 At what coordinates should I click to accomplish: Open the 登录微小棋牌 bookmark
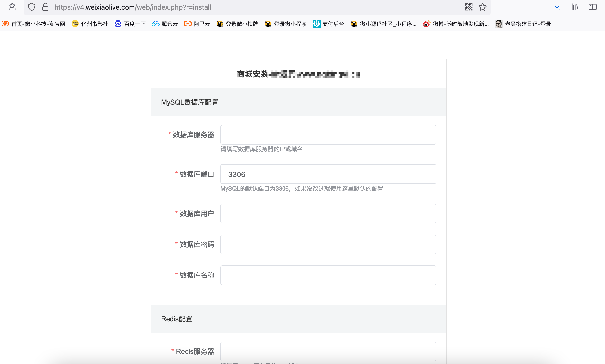pyautogui.click(x=237, y=24)
